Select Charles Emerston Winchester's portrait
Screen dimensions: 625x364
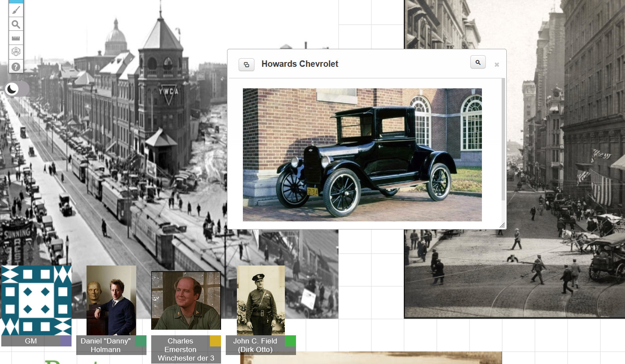pyautogui.click(x=186, y=301)
